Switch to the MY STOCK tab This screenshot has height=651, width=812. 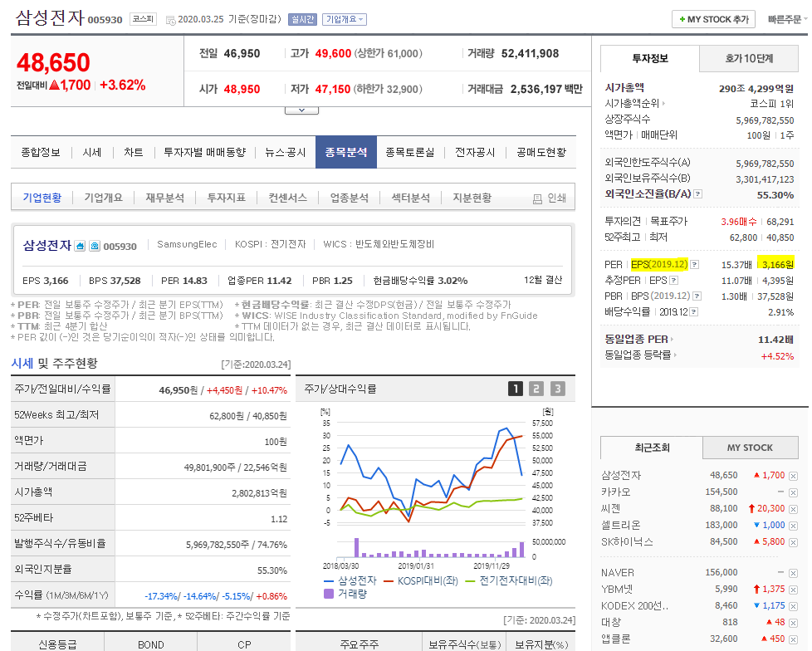pyautogui.click(x=750, y=448)
